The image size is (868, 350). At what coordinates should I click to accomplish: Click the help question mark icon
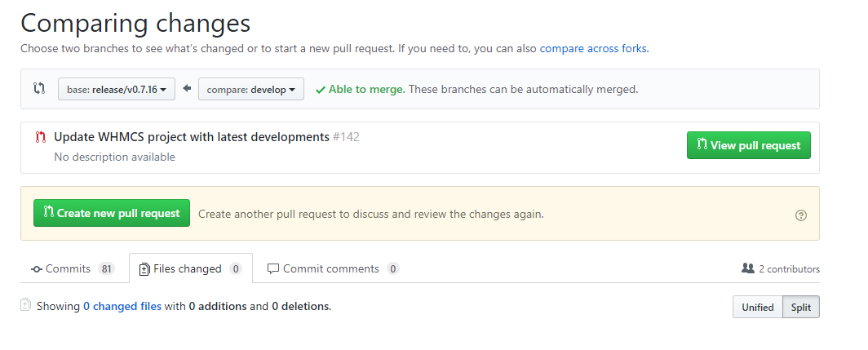[x=800, y=215]
